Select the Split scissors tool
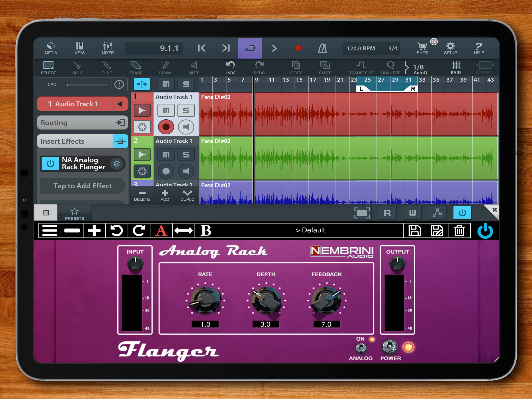 pyautogui.click(x=78, y=68)
